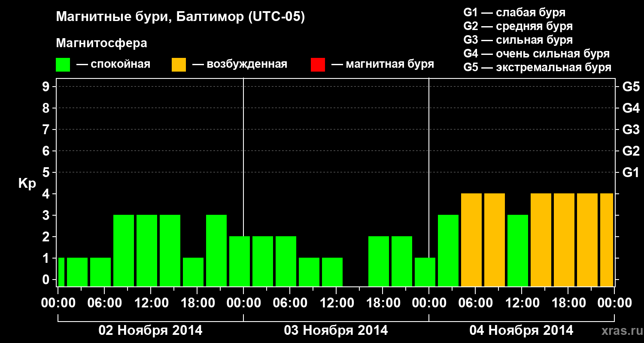The image size is (644, 343).
Task: Click the Kp 1 bar crossing midnight into 04 Ноября
Action: [x=425, y=272]
